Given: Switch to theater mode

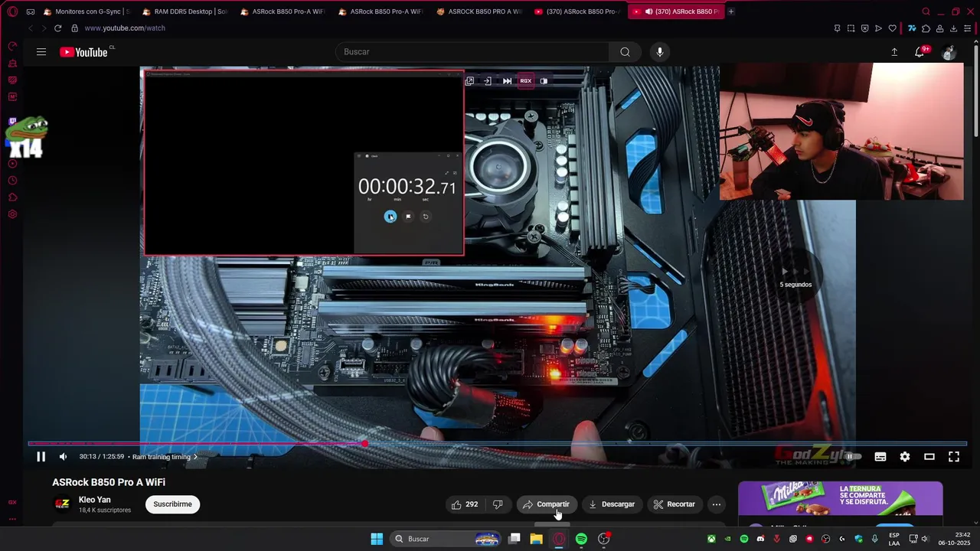Looking at the screenshot, I should (929, 457).
